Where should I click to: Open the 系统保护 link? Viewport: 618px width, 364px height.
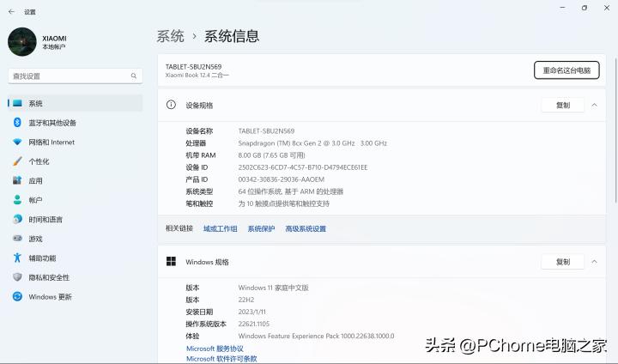[x=261, y=228]
